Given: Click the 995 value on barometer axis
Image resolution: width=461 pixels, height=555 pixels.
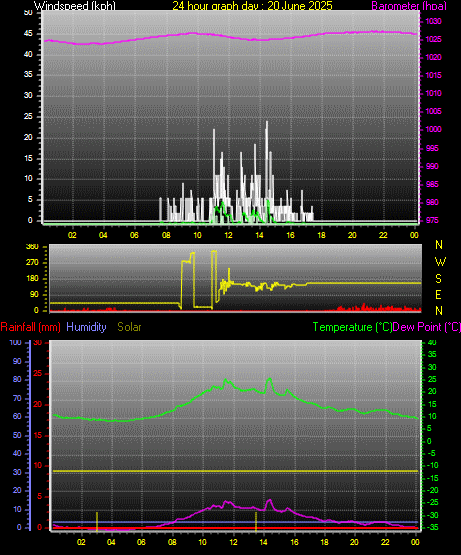Looking at the screenshot, I should 432,148.
